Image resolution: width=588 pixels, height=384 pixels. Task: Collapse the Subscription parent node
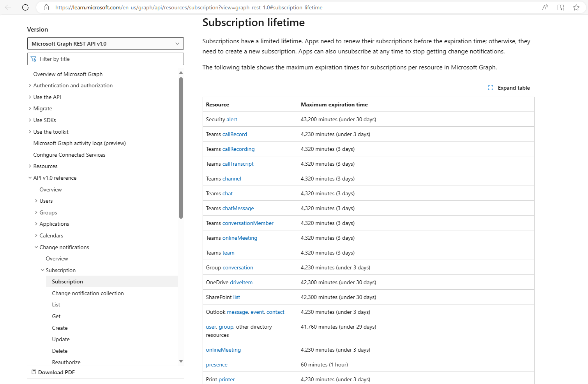42,270
